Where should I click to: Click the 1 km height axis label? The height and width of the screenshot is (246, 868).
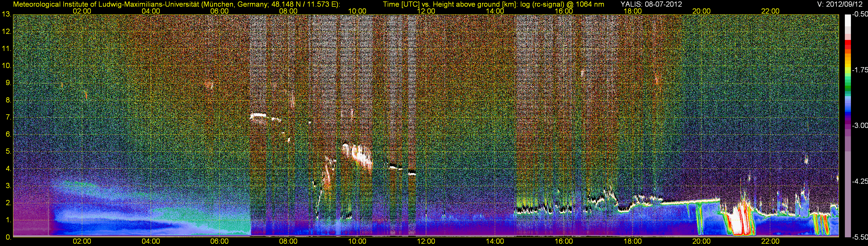point(8,220)
